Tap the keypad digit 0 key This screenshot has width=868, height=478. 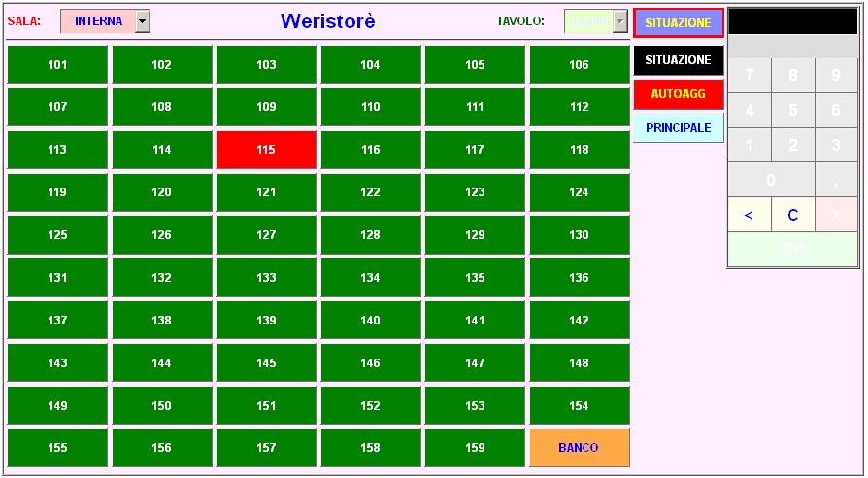coord(771,180)
